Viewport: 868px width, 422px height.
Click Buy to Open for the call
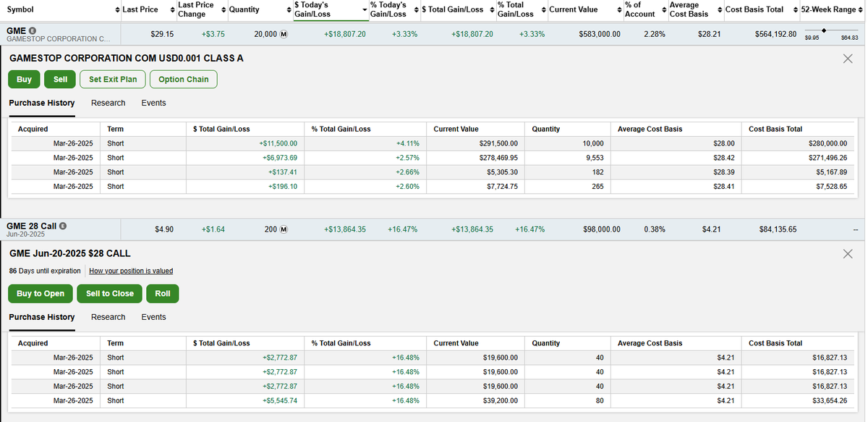(x=41, y=293)
